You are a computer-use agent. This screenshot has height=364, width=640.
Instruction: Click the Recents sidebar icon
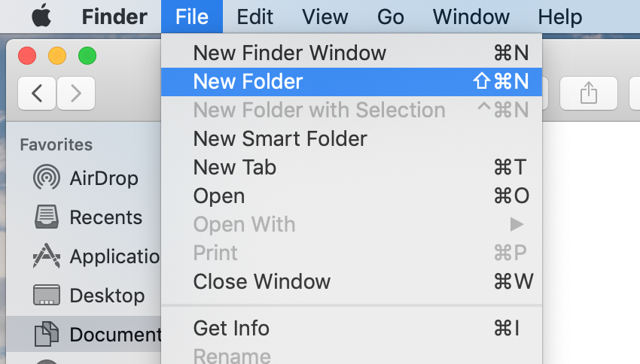click(x=47, y=217)
